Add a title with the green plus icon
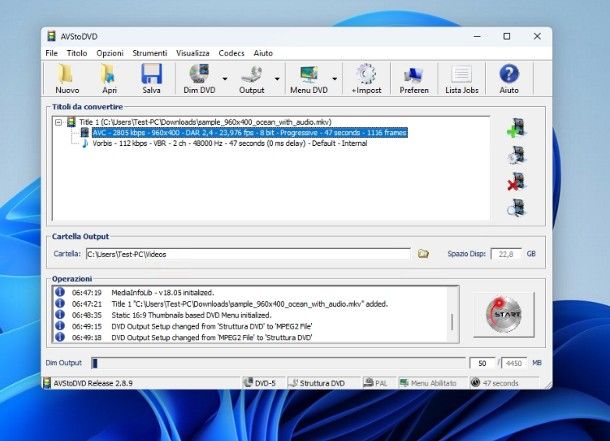Viewport: 610px width, 441px height. tap(516, 128)
